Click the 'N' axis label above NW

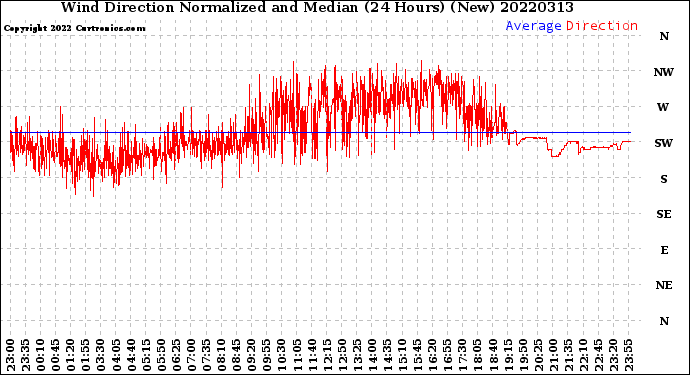click(664, 37)
